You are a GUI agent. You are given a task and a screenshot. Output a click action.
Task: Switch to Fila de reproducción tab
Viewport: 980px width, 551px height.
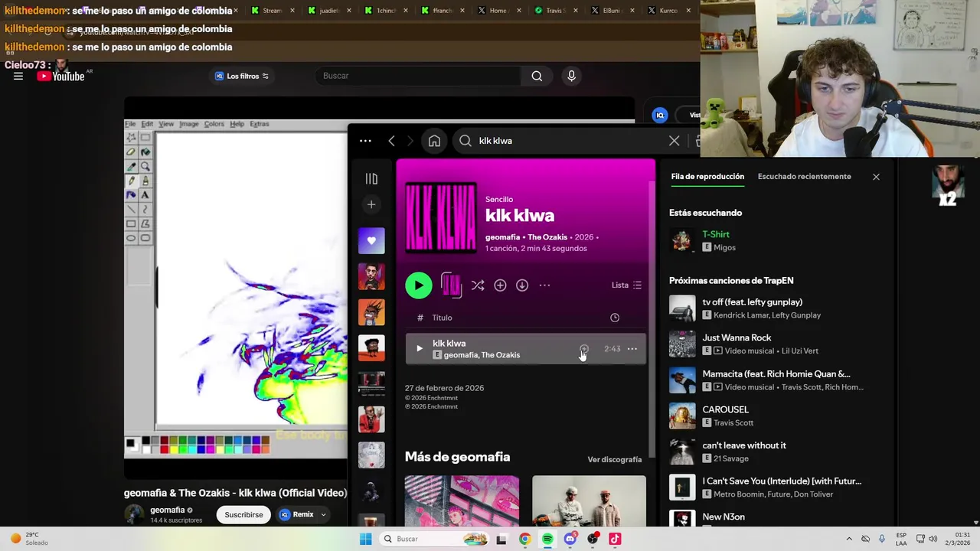point(707,177)
